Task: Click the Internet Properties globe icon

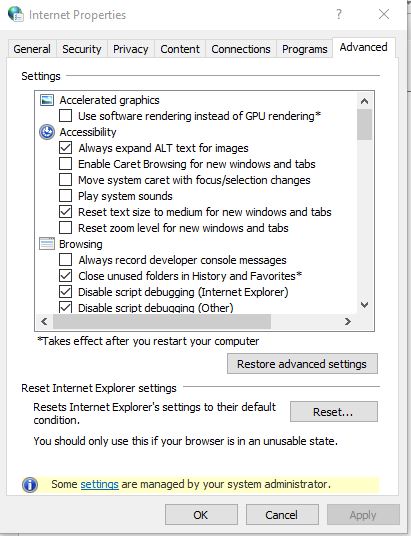Action: (16, 14)
